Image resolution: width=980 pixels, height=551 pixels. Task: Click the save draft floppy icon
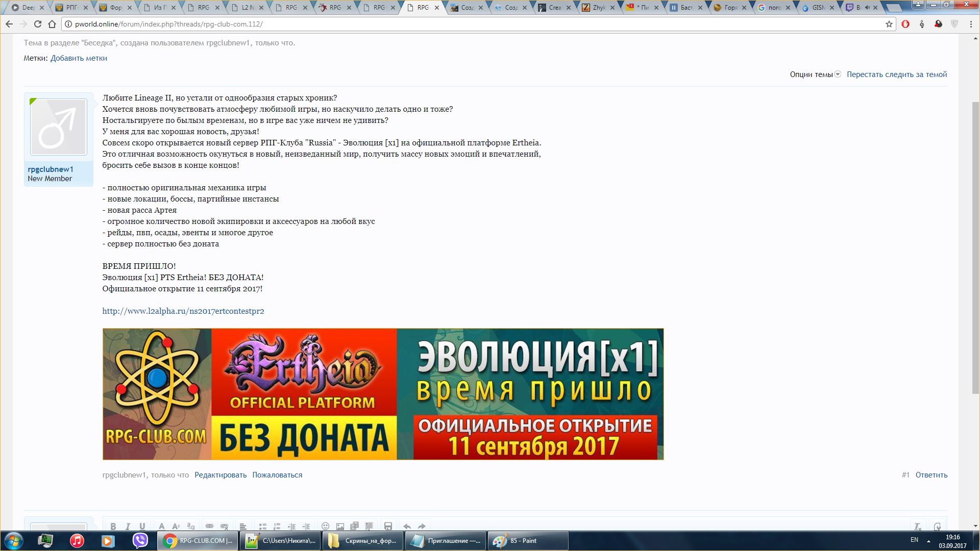pos(388,526)
